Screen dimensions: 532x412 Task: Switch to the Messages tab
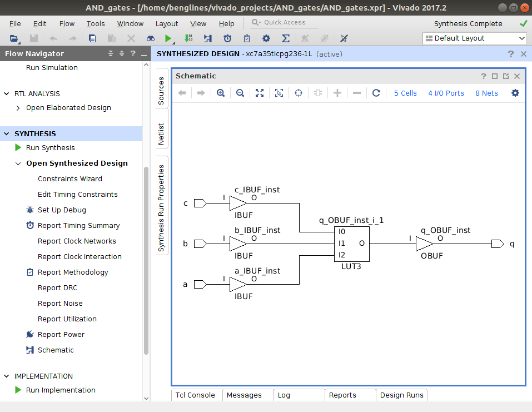coord(248,395)
